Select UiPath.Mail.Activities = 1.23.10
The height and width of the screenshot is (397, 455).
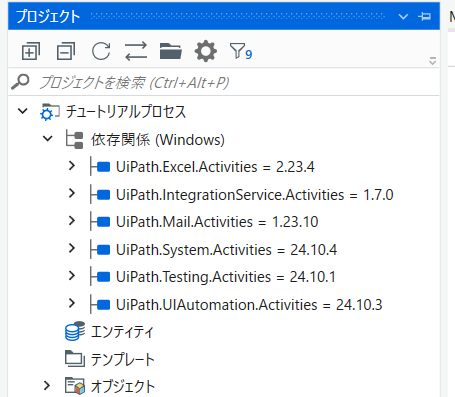click(x=217, y=222)
